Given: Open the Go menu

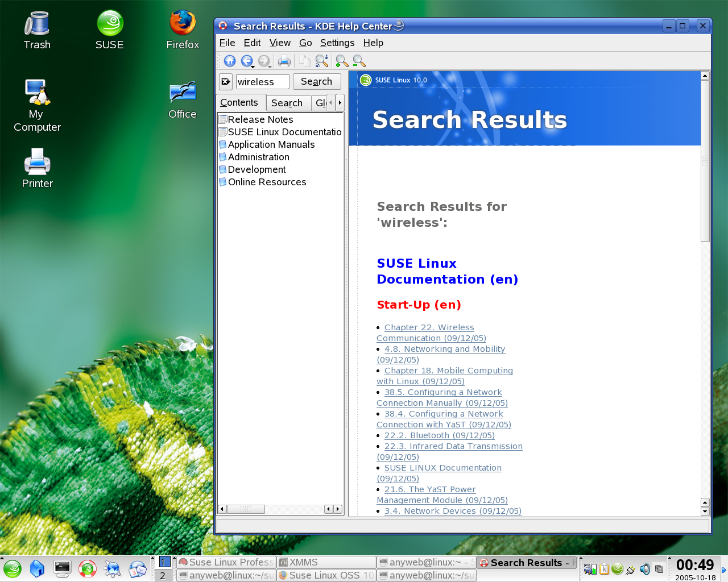Looking at the screenshot, I should (305, 43).
